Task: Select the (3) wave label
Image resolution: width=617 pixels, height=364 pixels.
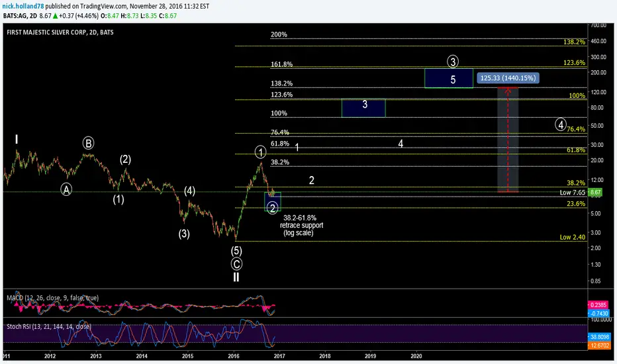Action: 184,234
